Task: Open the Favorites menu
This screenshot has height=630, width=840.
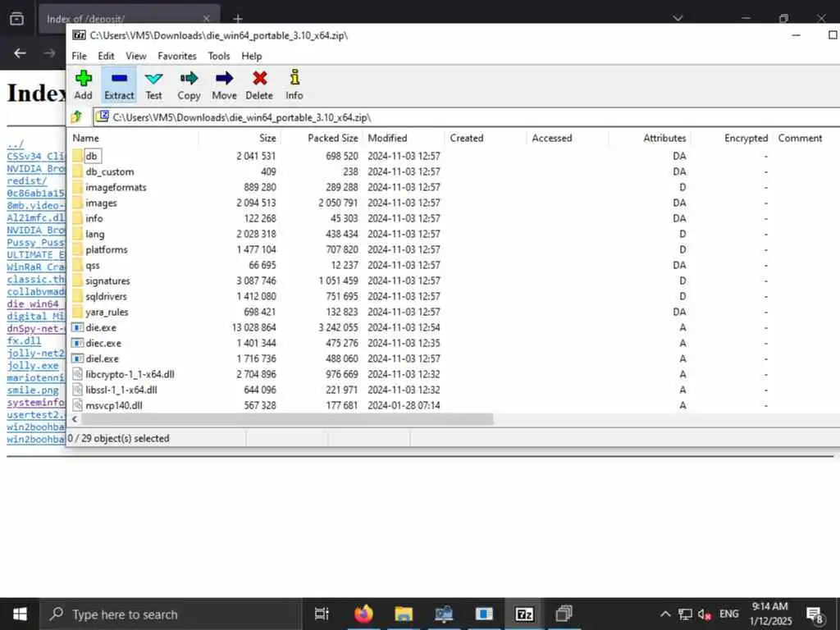Action: (x=177, y=56)
